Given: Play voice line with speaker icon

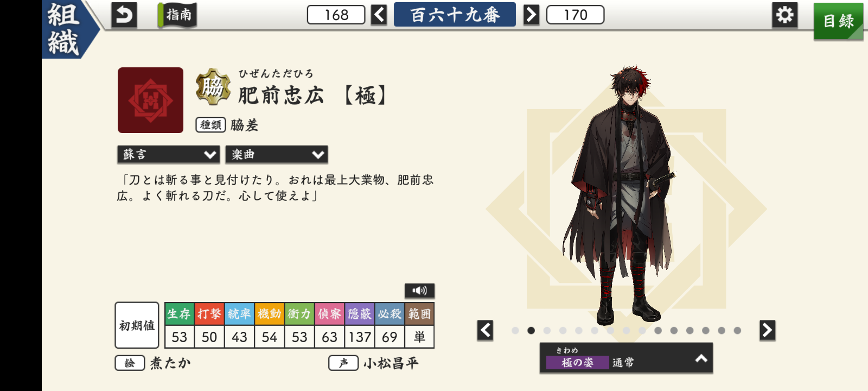Looking at the screenshot, I should coord(419,291).
